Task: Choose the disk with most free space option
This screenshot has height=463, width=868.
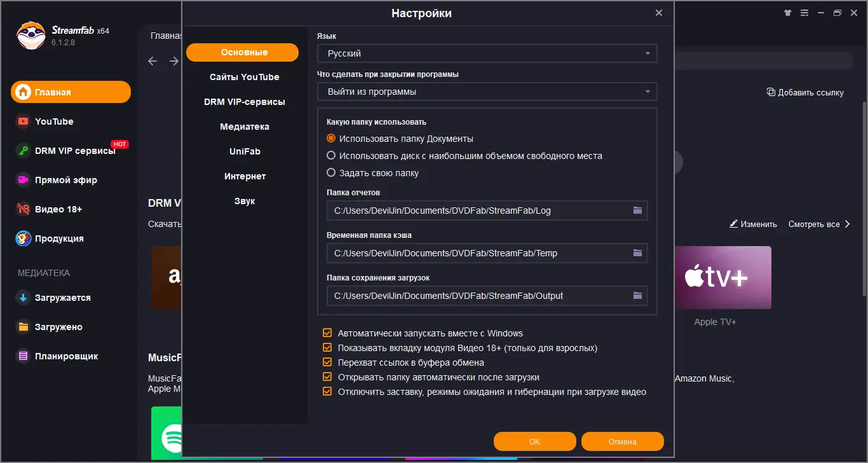Action: [331, 156]
